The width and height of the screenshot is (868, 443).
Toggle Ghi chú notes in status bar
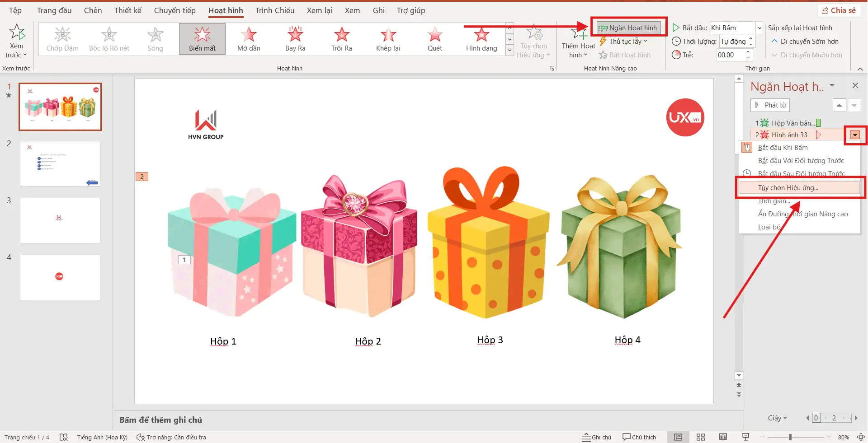(597, 437)
